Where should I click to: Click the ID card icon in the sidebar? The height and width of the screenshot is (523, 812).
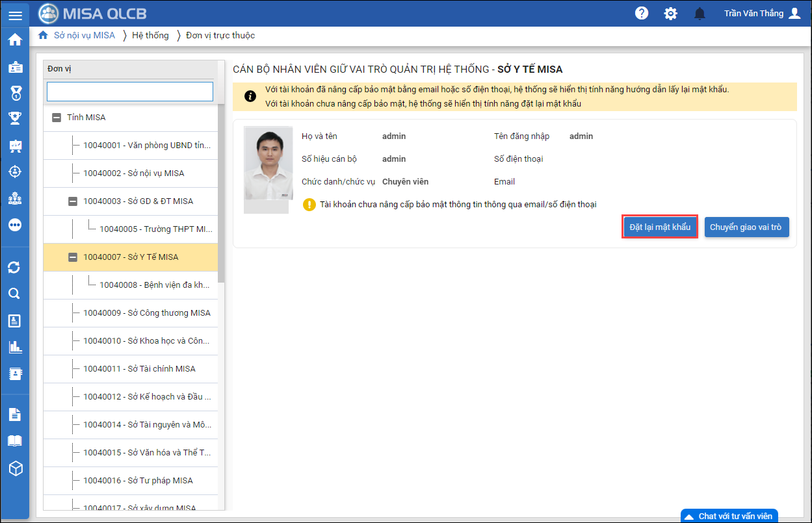coord(14,67)
